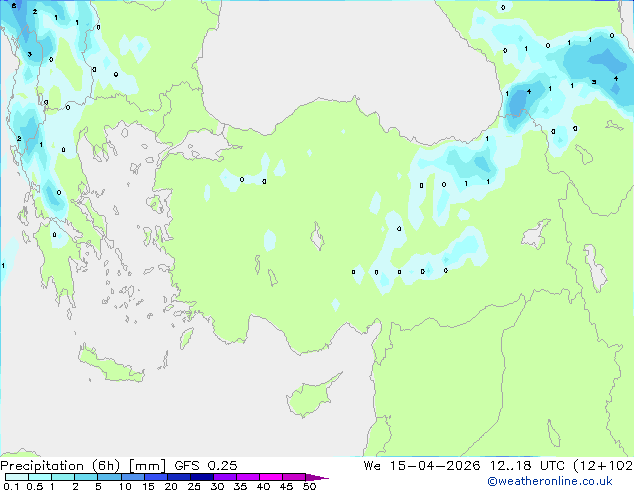Click the '12..18 UTC' time label

coord(527,466)
